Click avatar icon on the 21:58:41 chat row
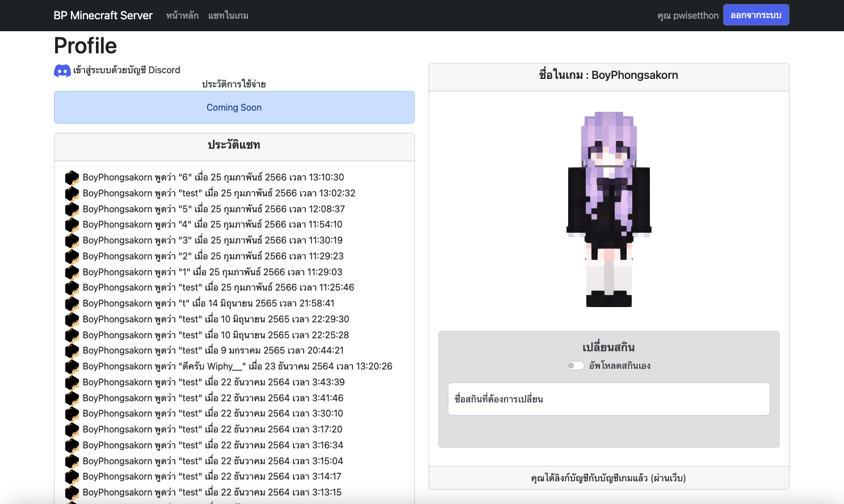Viewport: 844px width, 504px height. click(x=72, y=304)
